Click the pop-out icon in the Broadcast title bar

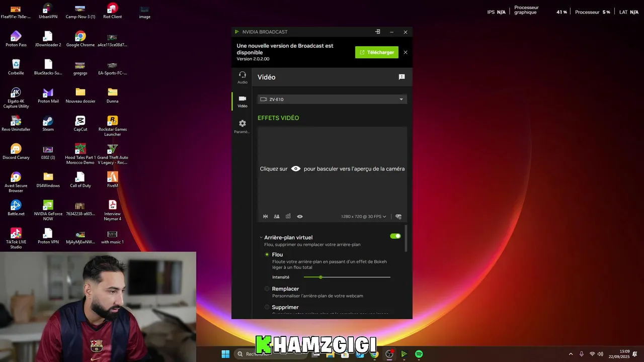pos(378,32)
